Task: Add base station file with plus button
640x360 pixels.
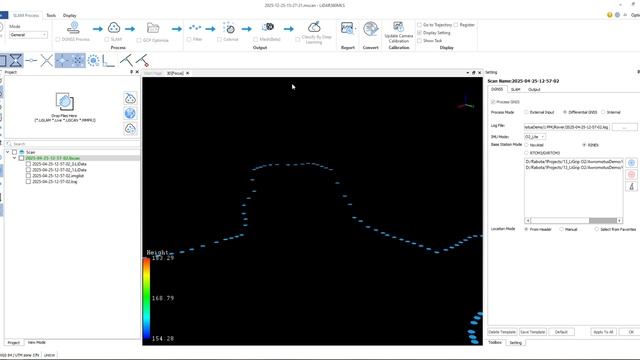Action: (631, 163)
